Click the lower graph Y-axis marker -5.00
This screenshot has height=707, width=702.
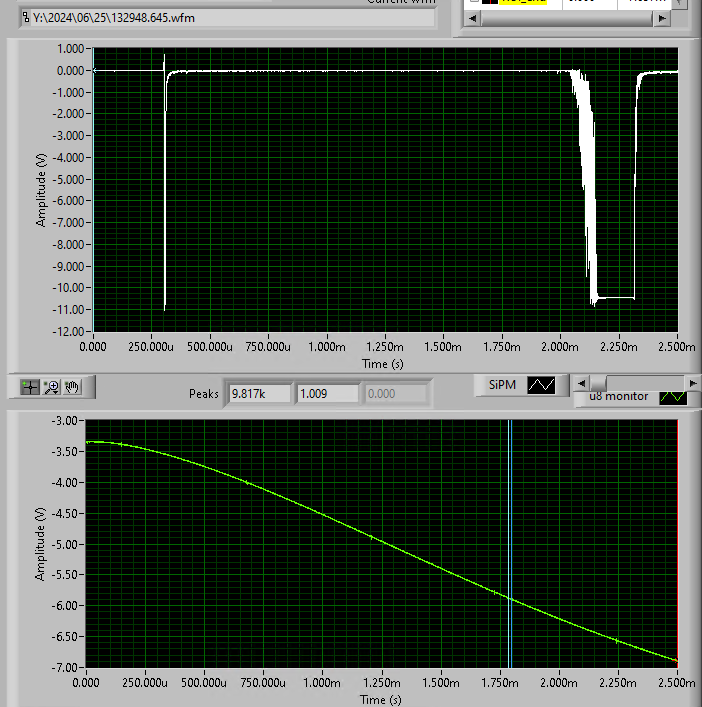[x=64, y=544]
